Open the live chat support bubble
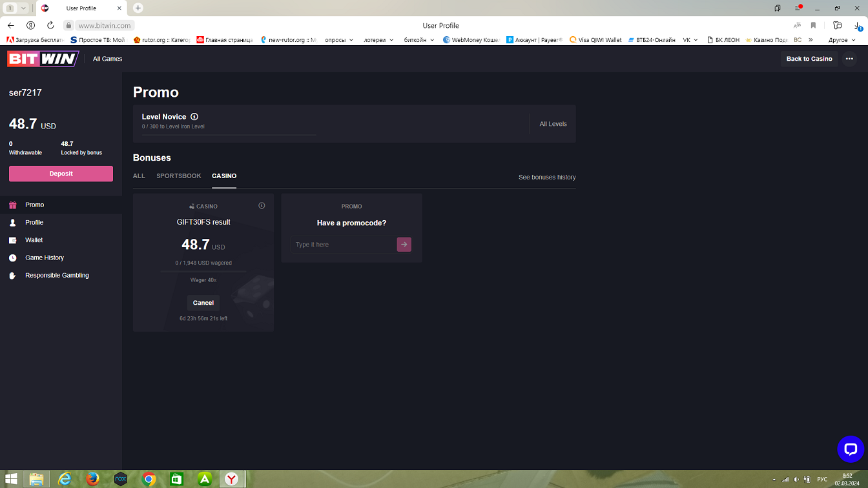Screen dimensions: 868x488 point(851,449)
